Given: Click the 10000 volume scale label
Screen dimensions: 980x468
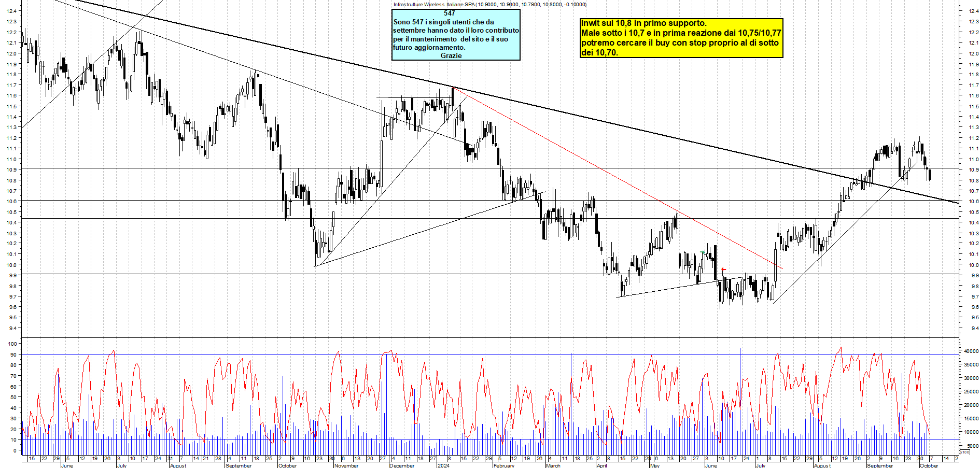Looking at the screenshot, I should (971, 432).
